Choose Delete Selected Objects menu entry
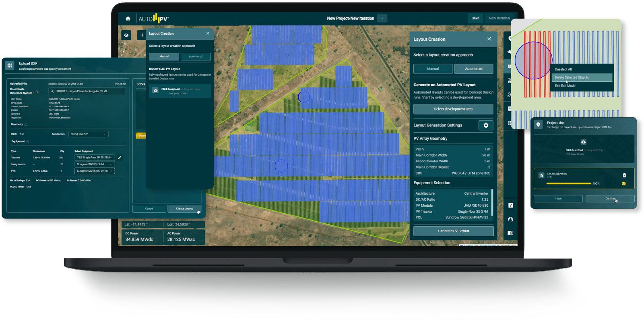Screen dimensions: 644x322 pyautogui.click(x=582, y=77)
